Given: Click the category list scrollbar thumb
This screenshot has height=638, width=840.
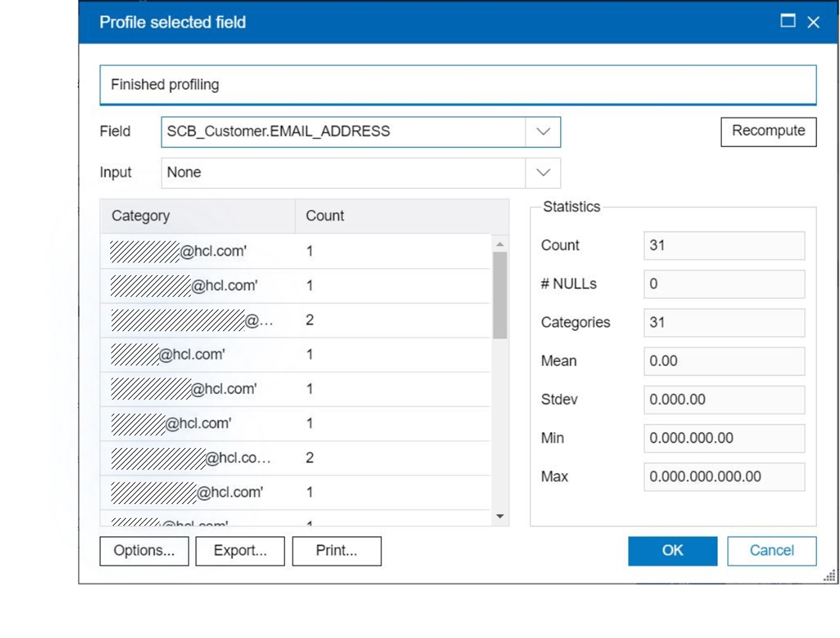Looking at the screenshot, I should tap(500, 295).
